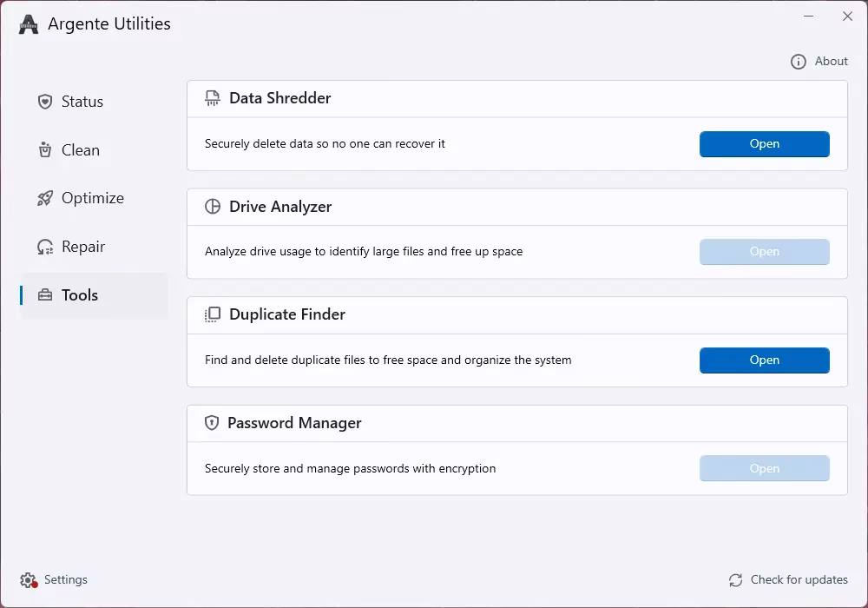This screenshot has width=868, height=608.
Task: Launch Duplicate Finder with its Open button
Action: tap(764, 360)
